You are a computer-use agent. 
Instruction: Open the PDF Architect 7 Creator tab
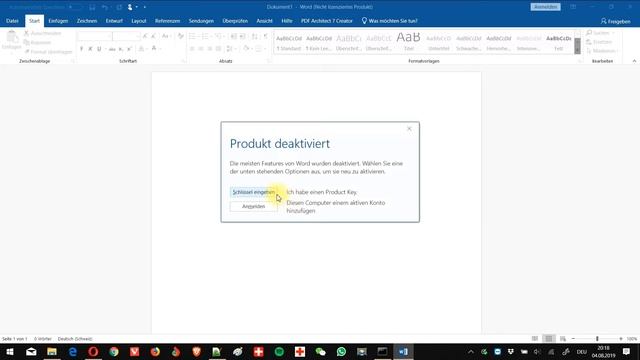(327, 21)
